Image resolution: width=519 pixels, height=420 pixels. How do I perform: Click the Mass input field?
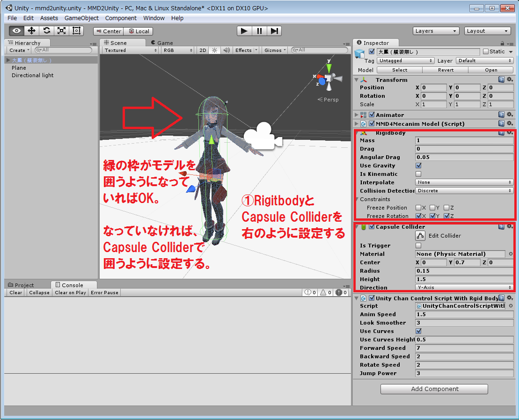click(464, 141)
